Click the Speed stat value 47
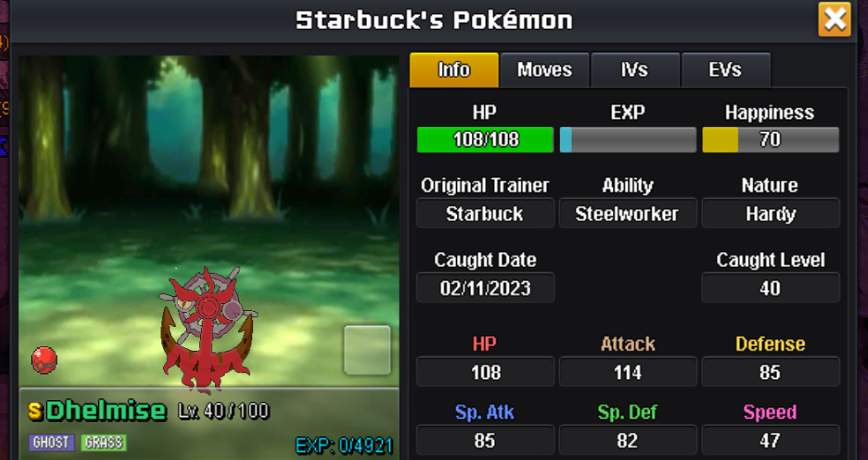The image size is (868, 460). [x=771, y=440]
